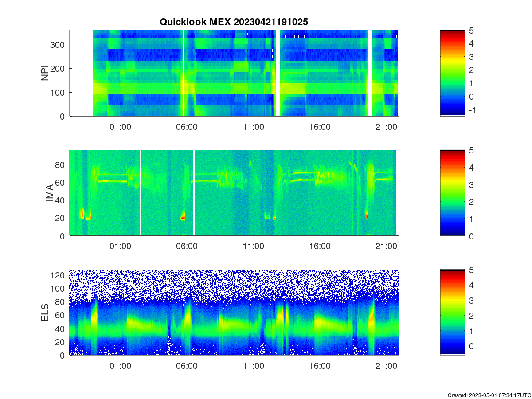The height and width of the screenshot is (399, 532).
Task: Click the 'Created: 2023-05-01 07:34:17UTC' timestamp
Action: (x=489, y=395)
